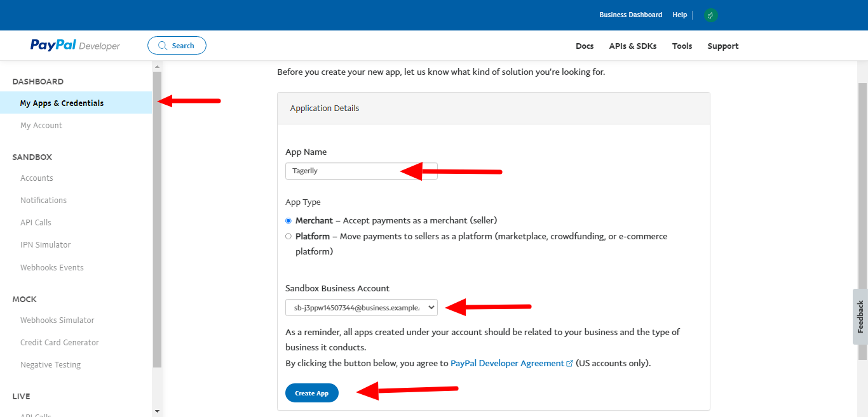Click sidebar scrollbar down arrow

click(x=158, y=411)
